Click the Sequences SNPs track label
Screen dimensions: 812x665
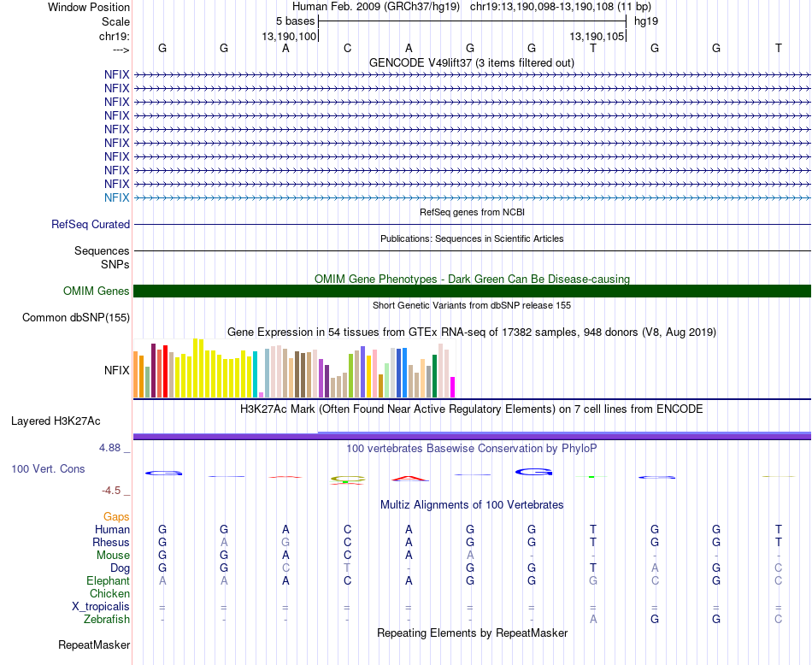click(102, 257)
